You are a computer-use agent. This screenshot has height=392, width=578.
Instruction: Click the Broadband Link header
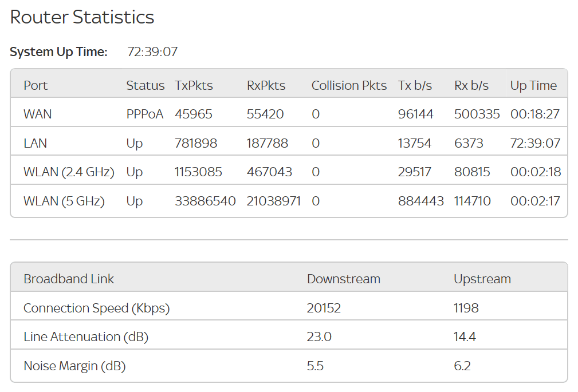tap(69, 279)
